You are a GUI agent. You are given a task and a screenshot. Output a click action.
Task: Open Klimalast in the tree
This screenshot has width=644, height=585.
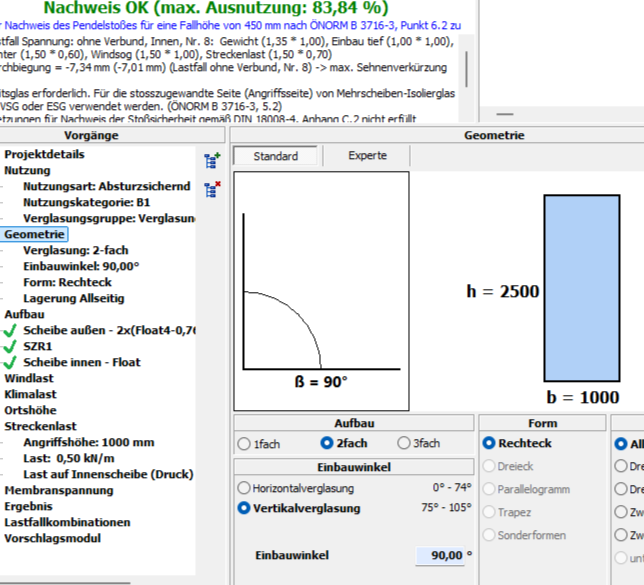point(30,394)
